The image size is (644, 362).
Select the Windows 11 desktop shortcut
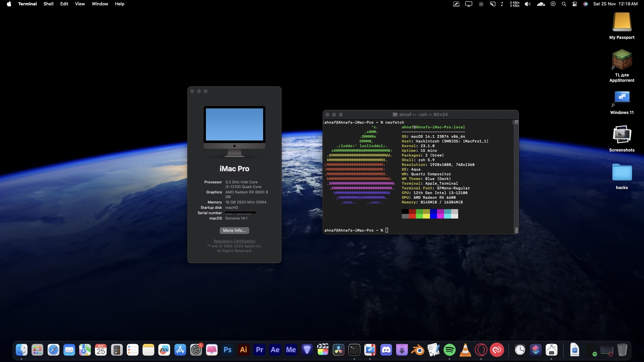pyautogui.click(x=622, y=103)
